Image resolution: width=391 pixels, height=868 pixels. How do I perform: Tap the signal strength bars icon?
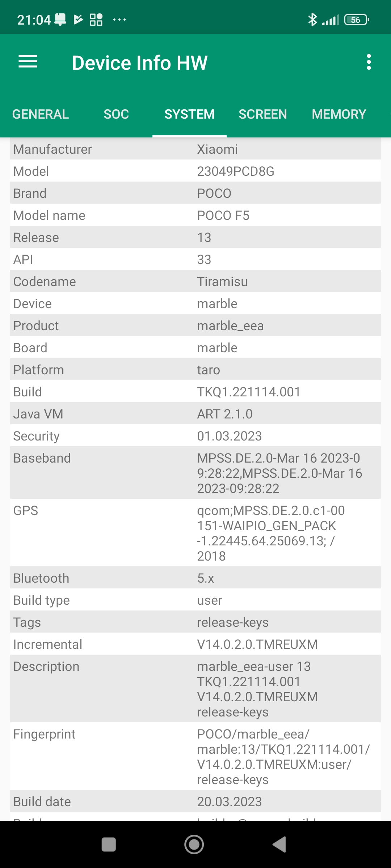[x=331, y=20]
